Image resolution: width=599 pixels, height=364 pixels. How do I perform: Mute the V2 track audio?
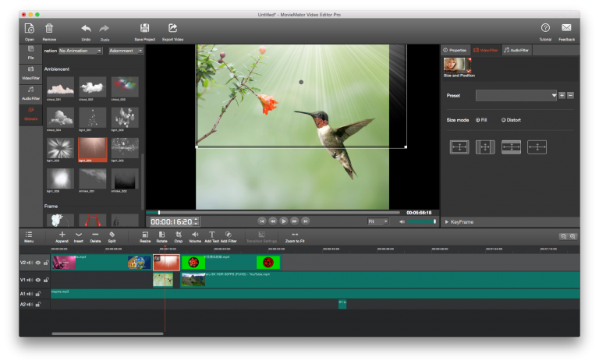(x=30, y=263)
